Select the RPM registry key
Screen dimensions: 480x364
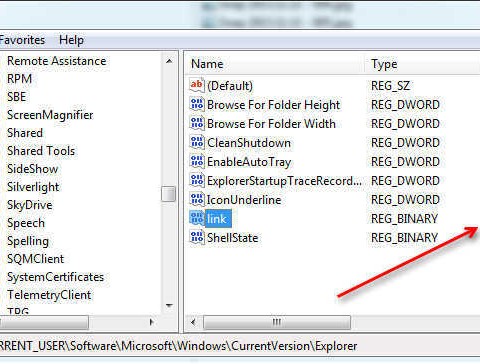tap(19, 79)
